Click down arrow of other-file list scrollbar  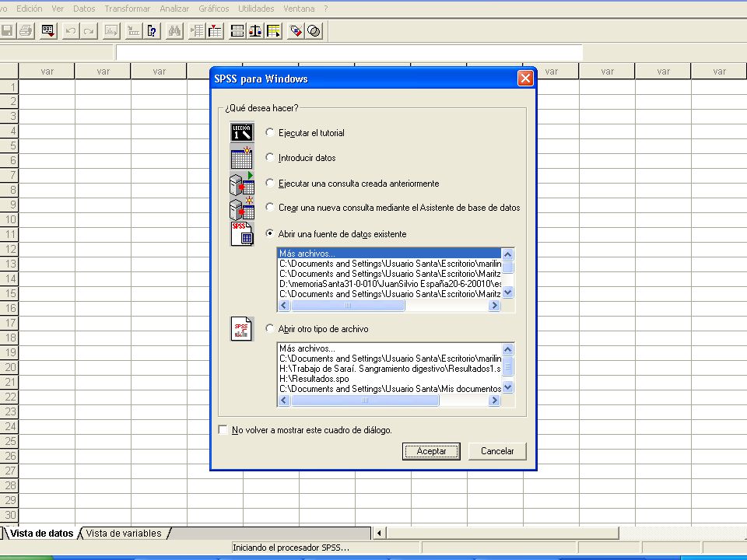tap(507, 387)
